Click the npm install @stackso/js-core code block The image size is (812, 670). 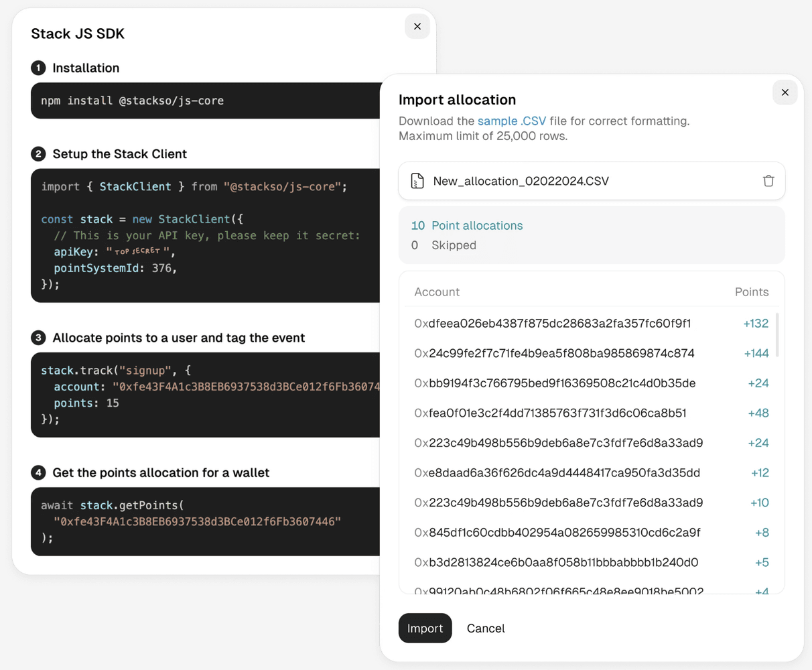coord(206,100)
